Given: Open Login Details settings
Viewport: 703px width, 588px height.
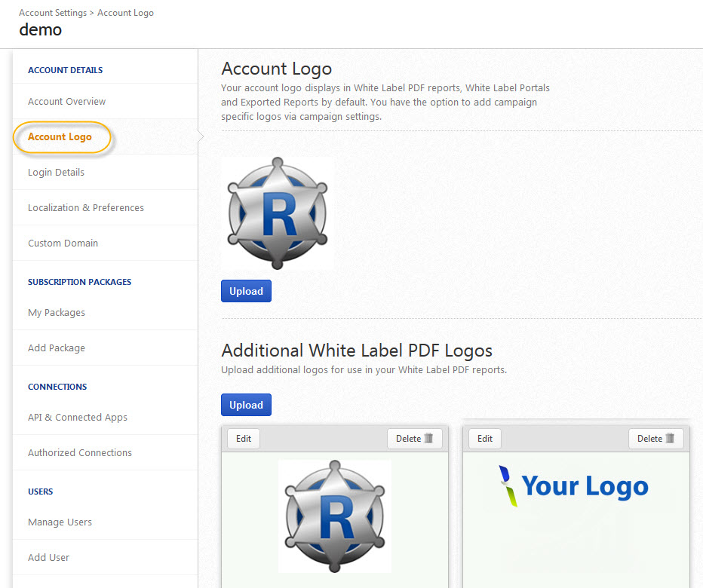Looking at the screenshot, I should point(56,173).
